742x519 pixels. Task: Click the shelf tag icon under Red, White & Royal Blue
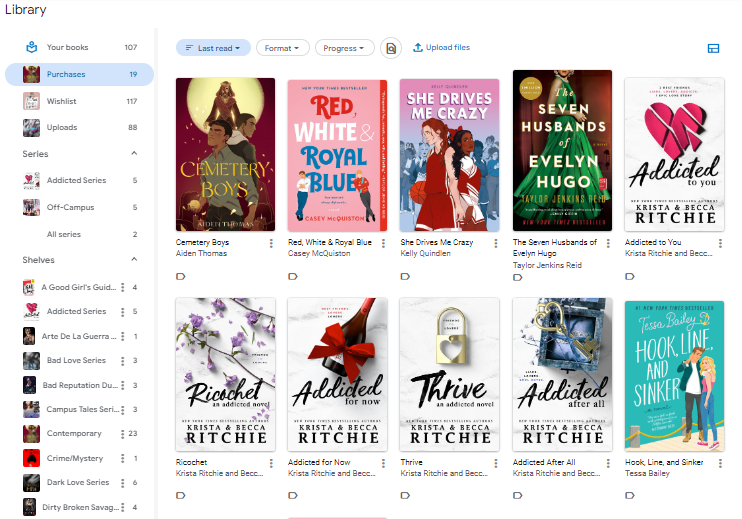click(x=292, y=276)
